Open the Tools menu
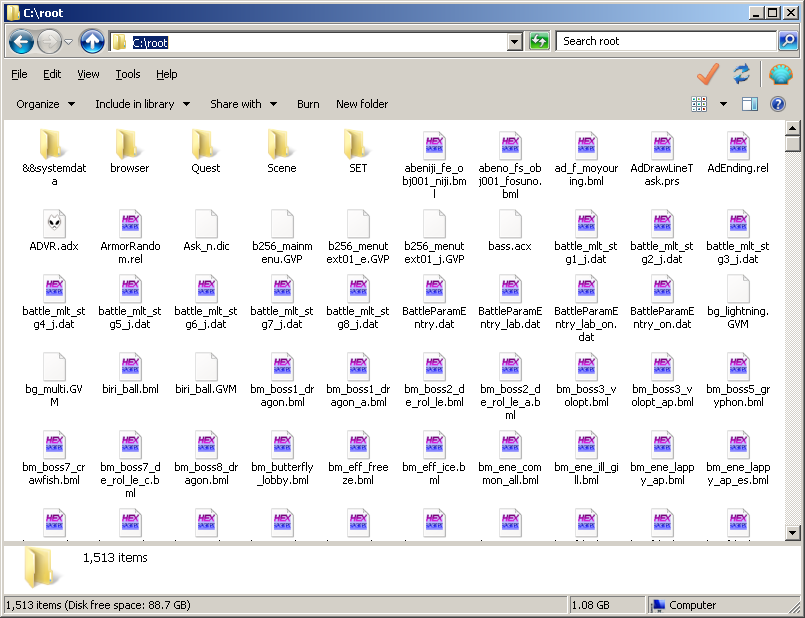The image size is (805, 618). click(128, 74)
